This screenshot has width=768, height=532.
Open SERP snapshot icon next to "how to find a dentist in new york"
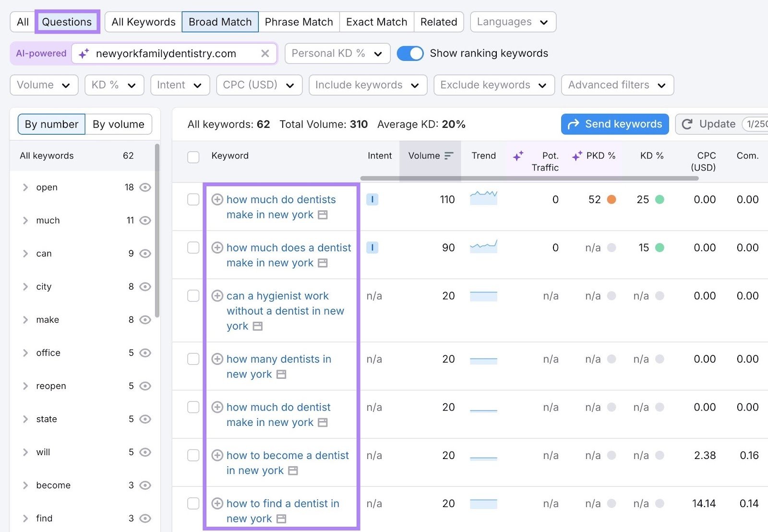coord(281,519)
